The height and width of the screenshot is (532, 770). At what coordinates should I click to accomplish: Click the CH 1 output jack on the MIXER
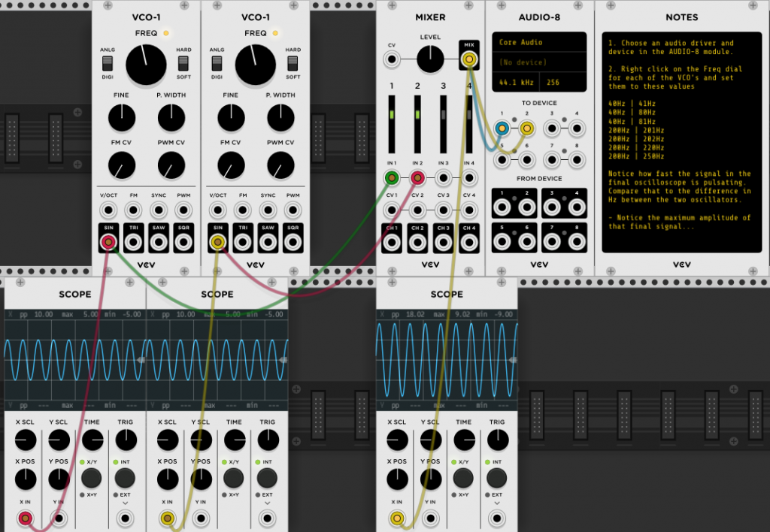point(391,242)
